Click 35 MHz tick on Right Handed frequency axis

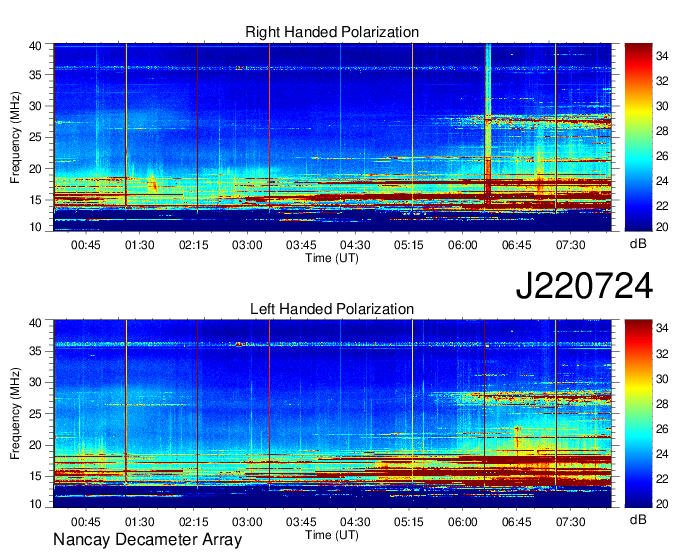(x=36, y=75)
